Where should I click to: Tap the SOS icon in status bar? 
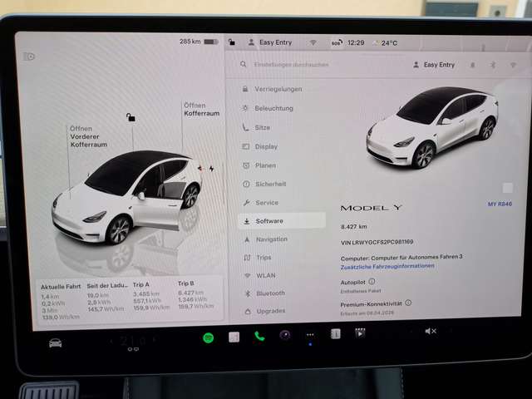[336, 42]
